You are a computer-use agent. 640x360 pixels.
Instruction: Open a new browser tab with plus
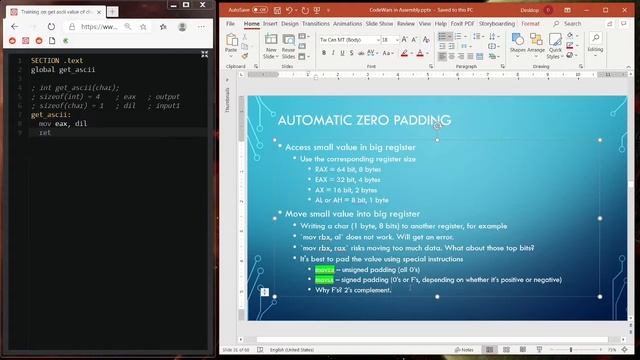(112, 12)
